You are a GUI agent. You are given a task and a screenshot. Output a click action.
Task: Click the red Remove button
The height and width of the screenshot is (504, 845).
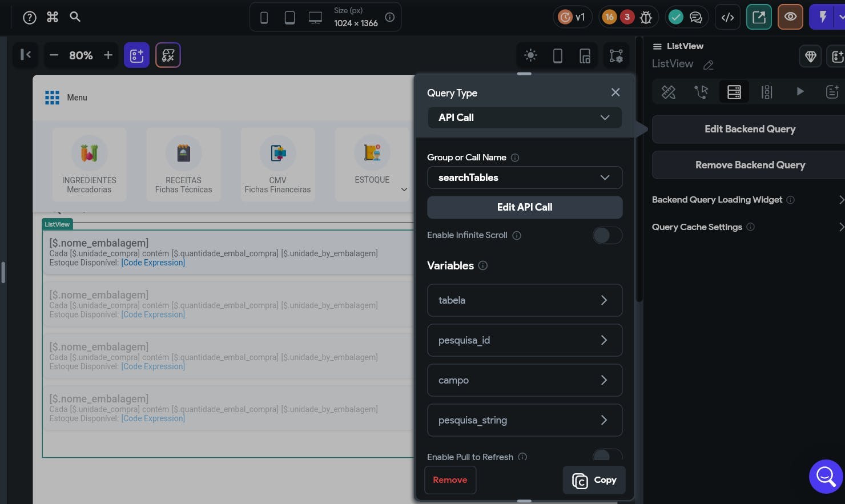point(450,480)
